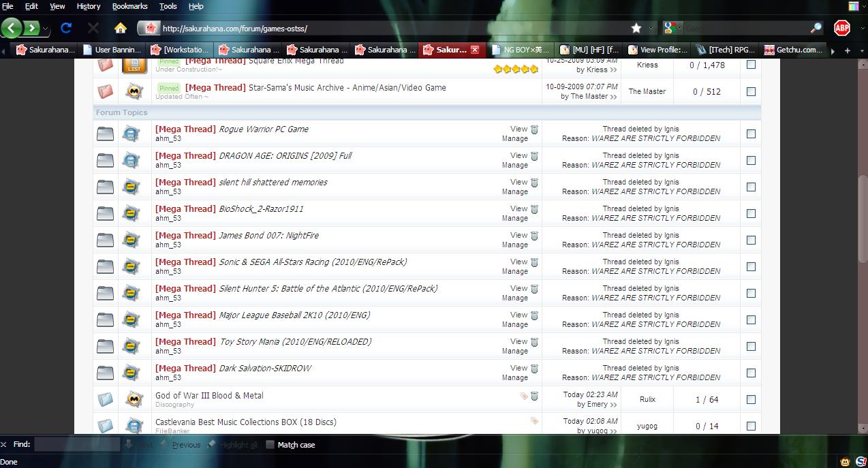Image resolution: width=868 pixels, height=468 pixels.
Task: Open the History menu
Action: 89,6
